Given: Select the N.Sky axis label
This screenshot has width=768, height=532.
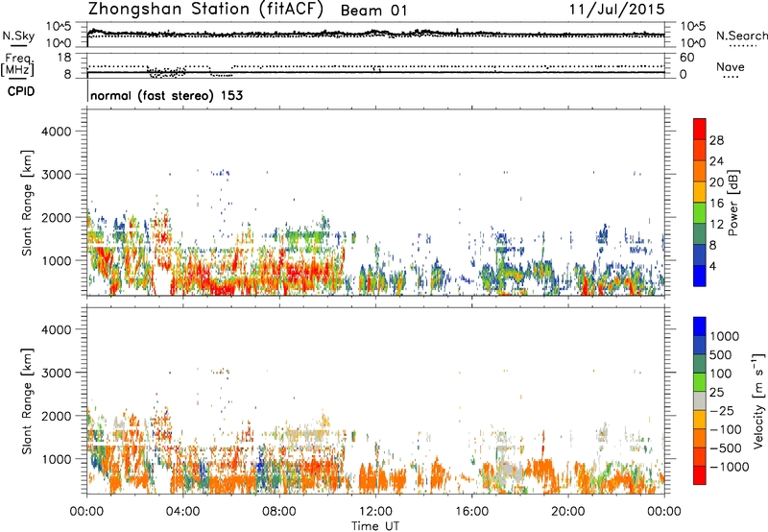Looking at the screenshot, I should (x=18, y=36).
